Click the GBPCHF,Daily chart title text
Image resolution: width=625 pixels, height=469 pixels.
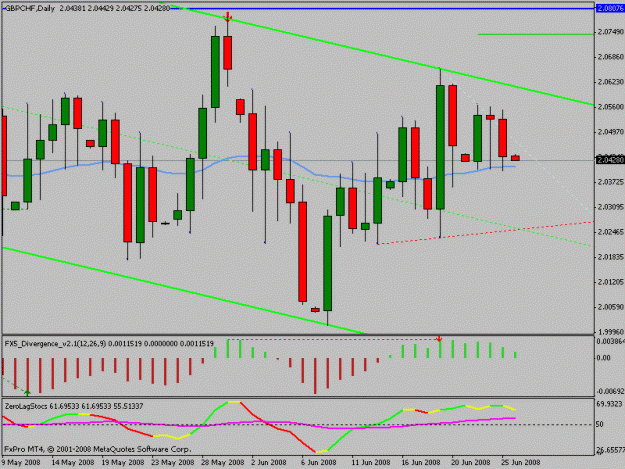pyautogui.click(x=29, y=8)
